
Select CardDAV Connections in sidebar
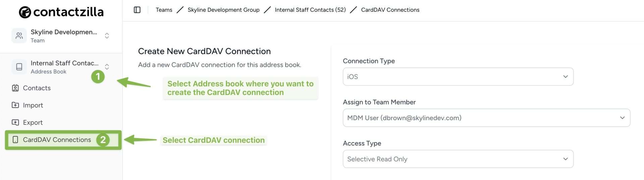pos(57,140)
